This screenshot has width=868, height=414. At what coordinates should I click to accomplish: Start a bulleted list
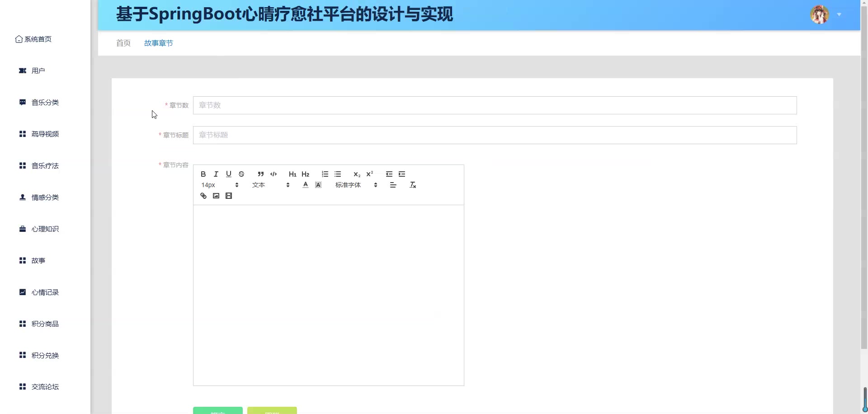[338, 174]
